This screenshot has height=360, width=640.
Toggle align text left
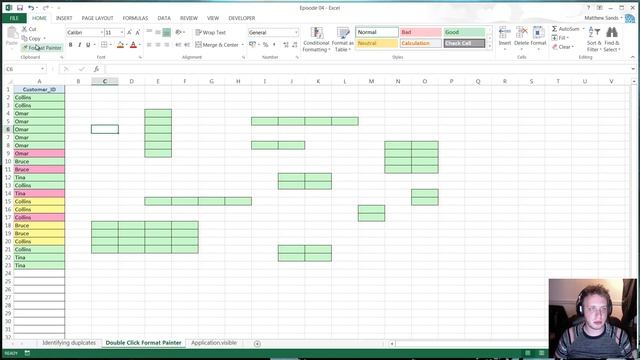149,44
